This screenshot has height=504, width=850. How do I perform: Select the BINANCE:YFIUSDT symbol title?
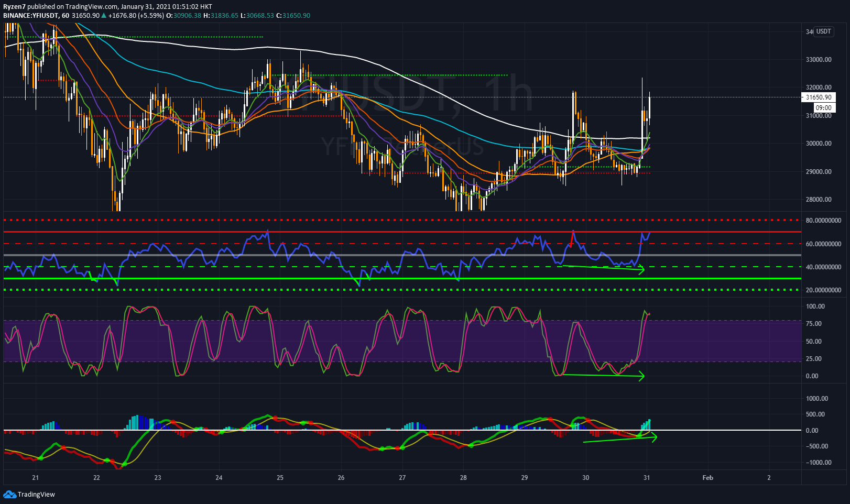30,16
